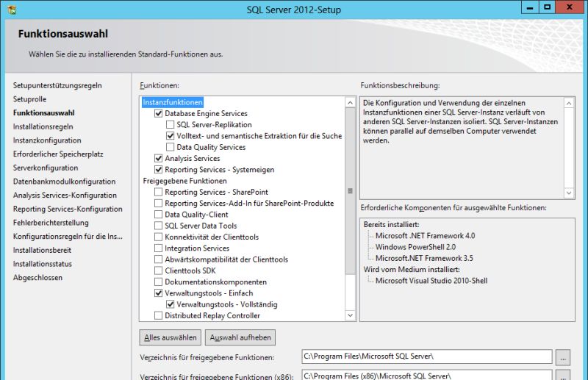Click the description box scroll-up arrow
The width and height of the screenshot is (588, 380).
click(x=569, y=104)
